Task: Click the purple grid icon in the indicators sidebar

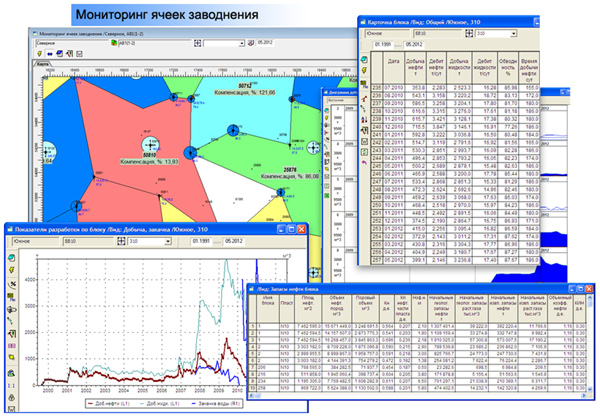Action: coord(11,346)
